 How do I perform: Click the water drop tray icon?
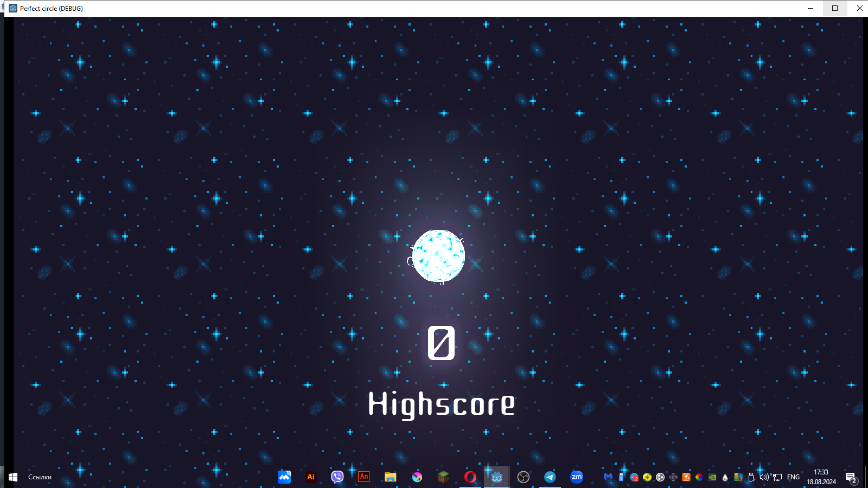coord(725,477)
